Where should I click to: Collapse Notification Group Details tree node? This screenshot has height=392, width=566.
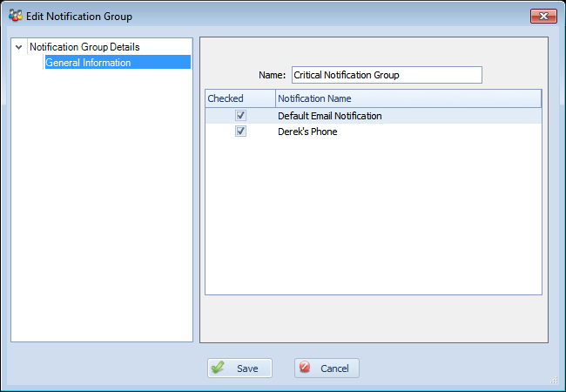[x=19, y=47]
